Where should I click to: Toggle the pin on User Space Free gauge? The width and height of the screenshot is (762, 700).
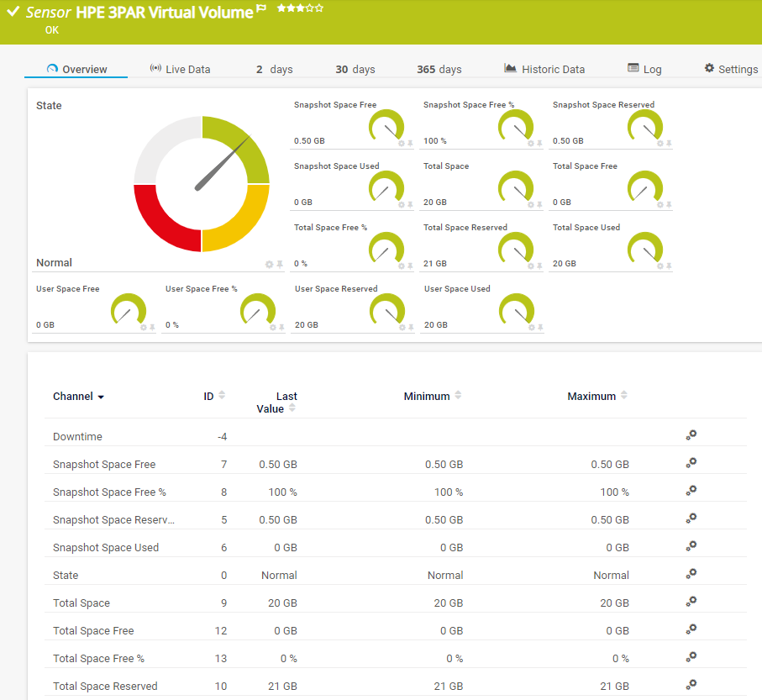coord(152,328)
